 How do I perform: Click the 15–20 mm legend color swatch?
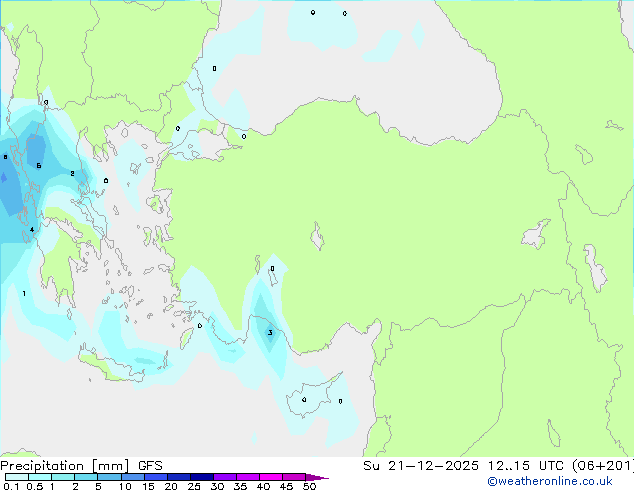156,477
